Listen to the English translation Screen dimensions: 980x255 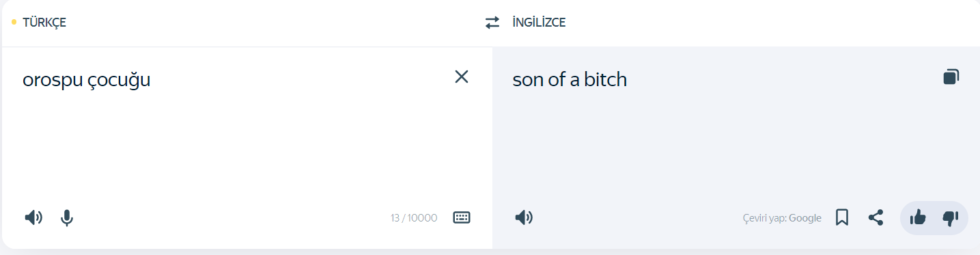[x=524, y=218]
